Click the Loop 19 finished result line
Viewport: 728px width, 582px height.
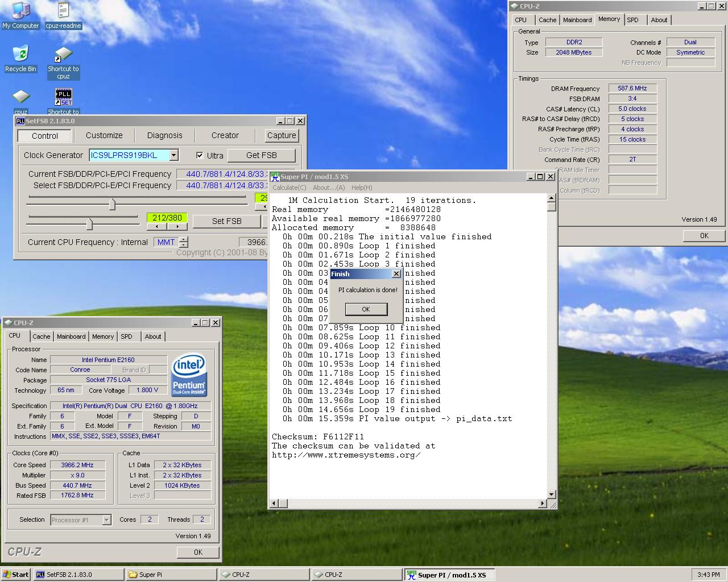click(x=362, y=409)
